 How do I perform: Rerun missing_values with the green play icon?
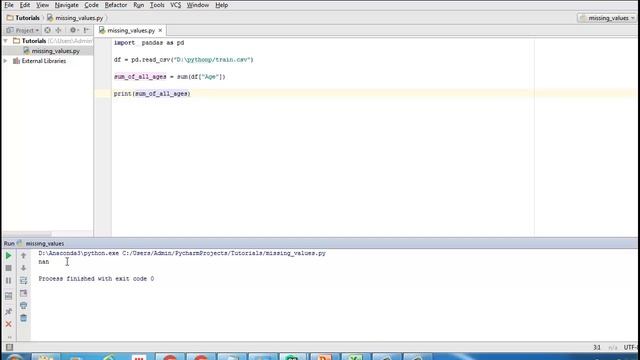click(8, 256)
